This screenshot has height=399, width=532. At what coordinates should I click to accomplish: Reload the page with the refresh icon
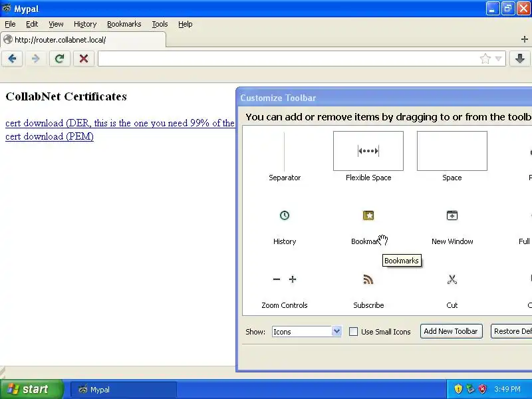(60, 59)
